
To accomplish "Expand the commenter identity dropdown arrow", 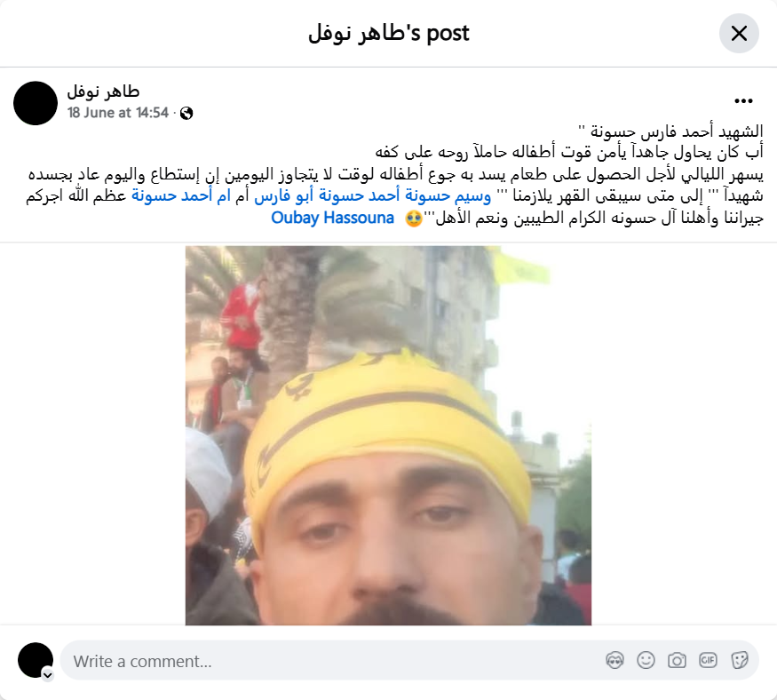I will (x=48, y=675).
